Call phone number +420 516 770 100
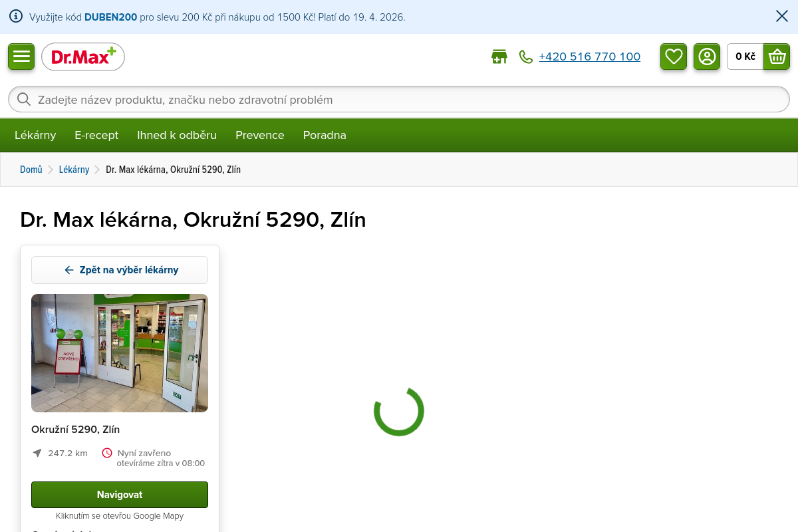The image size is (798, 532). (x=589, y=57)
